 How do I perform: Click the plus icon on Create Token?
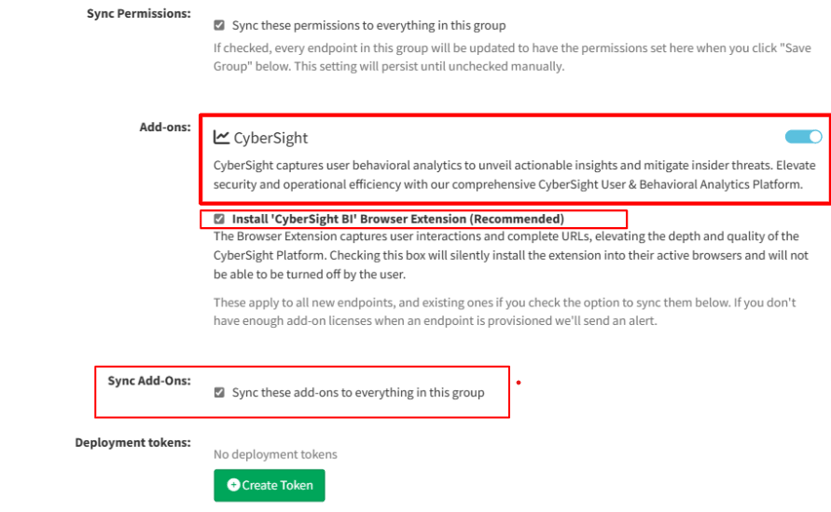point(234,485)
